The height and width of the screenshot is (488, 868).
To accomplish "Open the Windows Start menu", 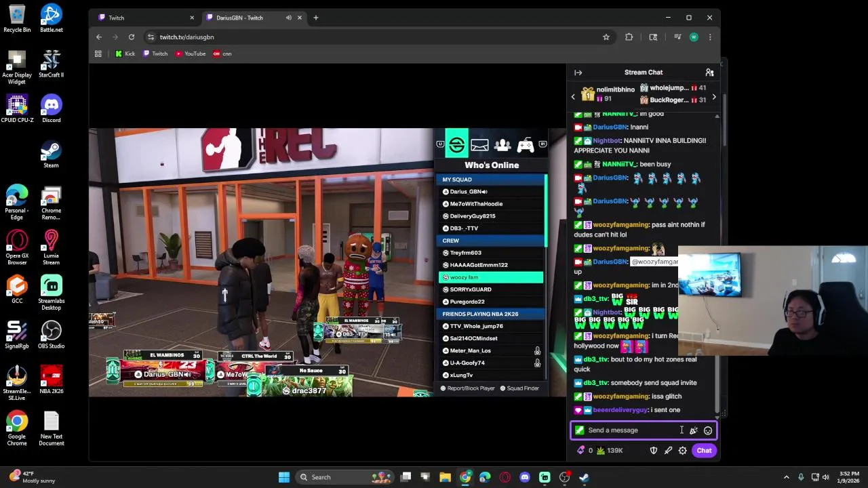I will [284, 477].
